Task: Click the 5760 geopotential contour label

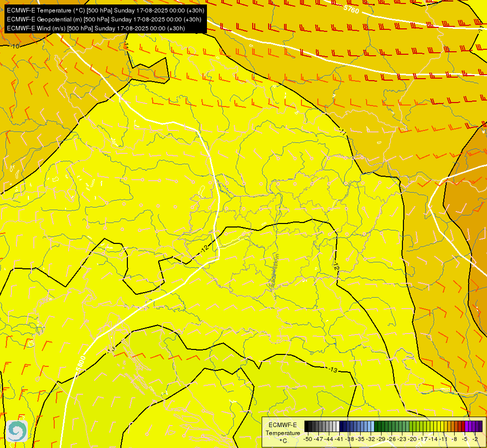Action: (351, 9)
